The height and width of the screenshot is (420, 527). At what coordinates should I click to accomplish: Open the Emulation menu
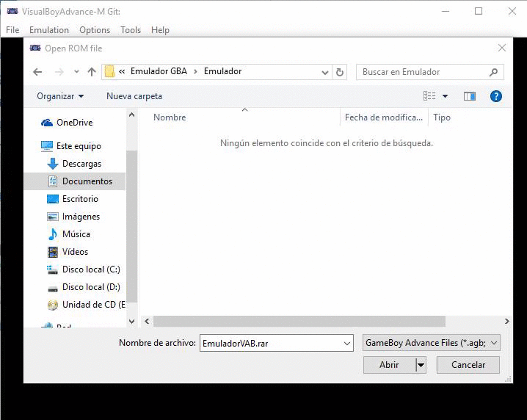coord(49,30)
